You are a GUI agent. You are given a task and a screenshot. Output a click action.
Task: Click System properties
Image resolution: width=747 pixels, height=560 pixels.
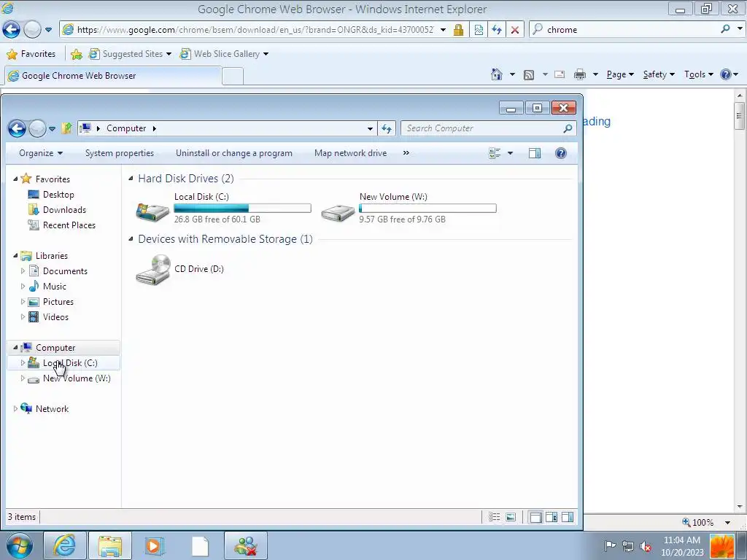pos(120,153)
